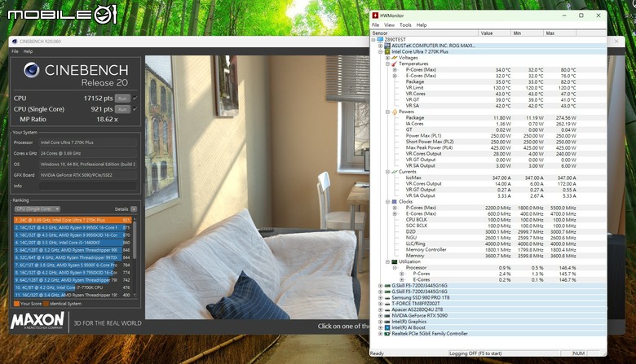Image resolution: width=636 pixels, height=364 pixels.
Task: Toggle checkmark beside the CPU Run button
Action: (x=135, y=98)
